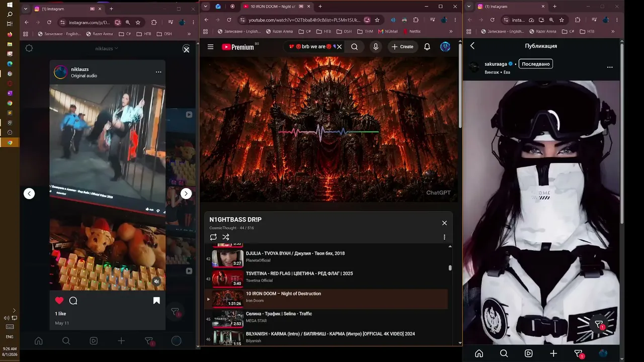Open YouTube notifications bell
This screenshot has height=362, width=644.
click(427, 47)
